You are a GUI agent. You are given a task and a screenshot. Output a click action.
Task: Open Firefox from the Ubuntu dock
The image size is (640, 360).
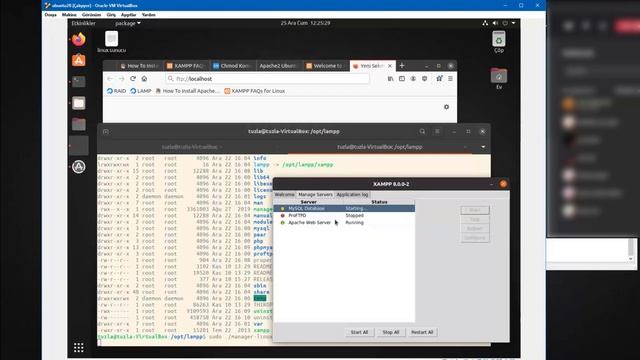point(79,39)
